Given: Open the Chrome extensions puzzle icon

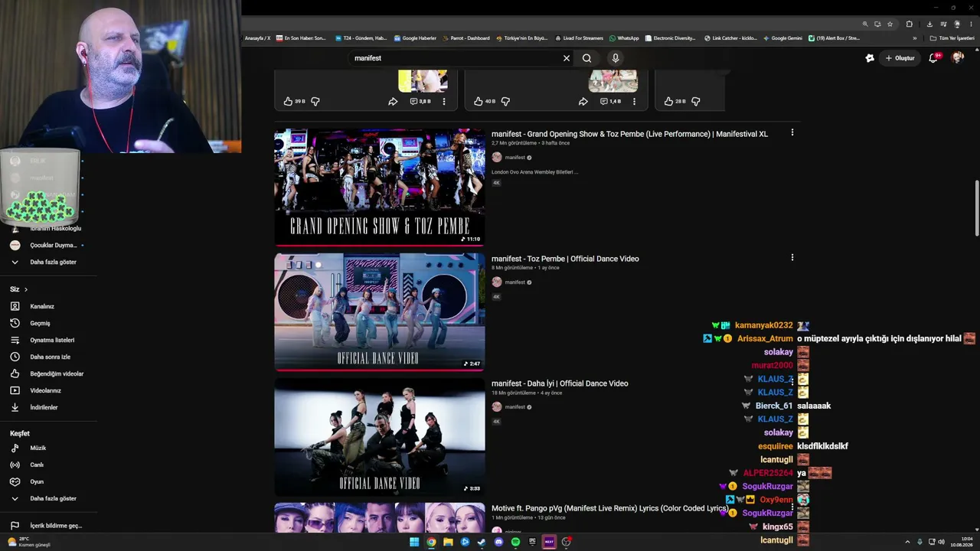Looking at the screenshot, I should 909,24.
